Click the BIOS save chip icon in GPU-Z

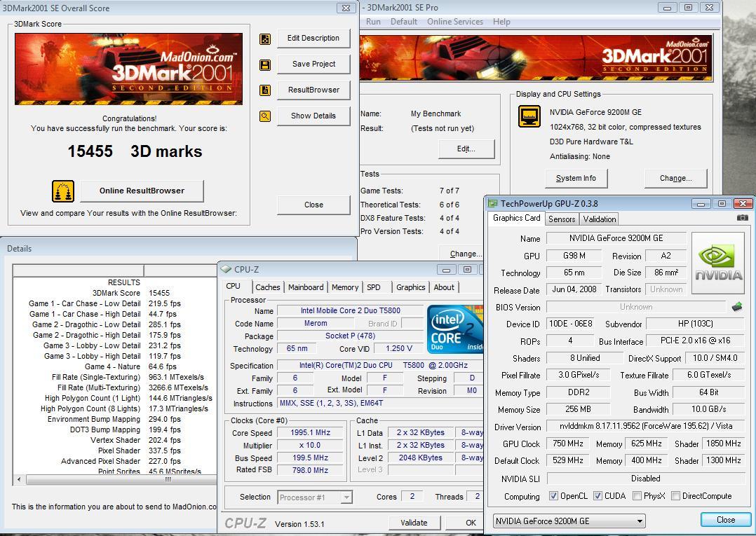[x=736, y=307]
